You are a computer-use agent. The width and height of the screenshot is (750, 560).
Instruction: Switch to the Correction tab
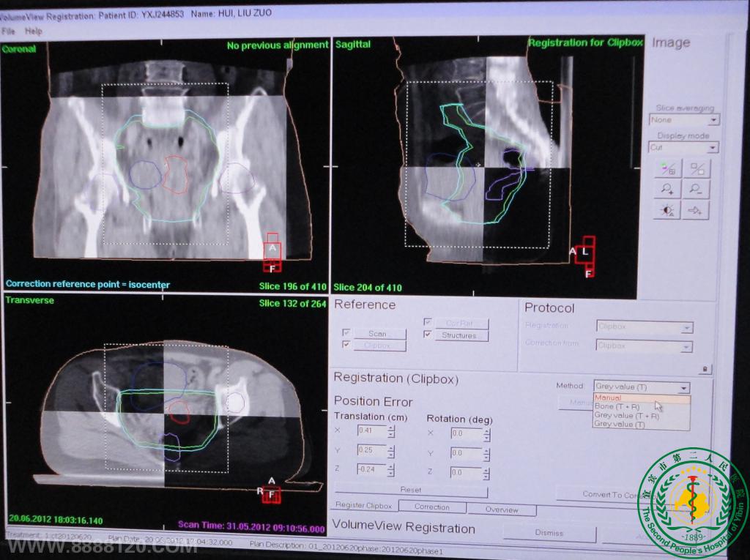(x=431, y=507)
